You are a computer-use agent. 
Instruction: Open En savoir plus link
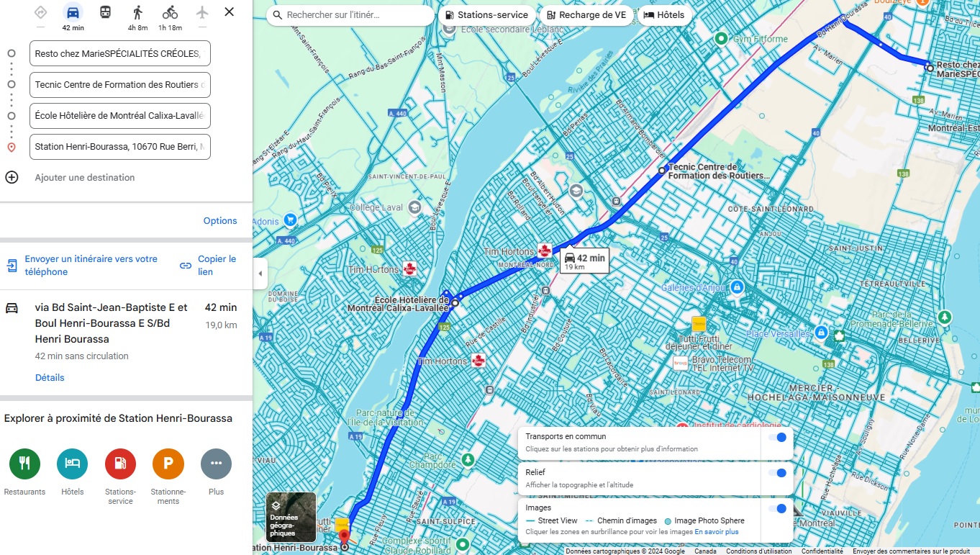(717, 532)
